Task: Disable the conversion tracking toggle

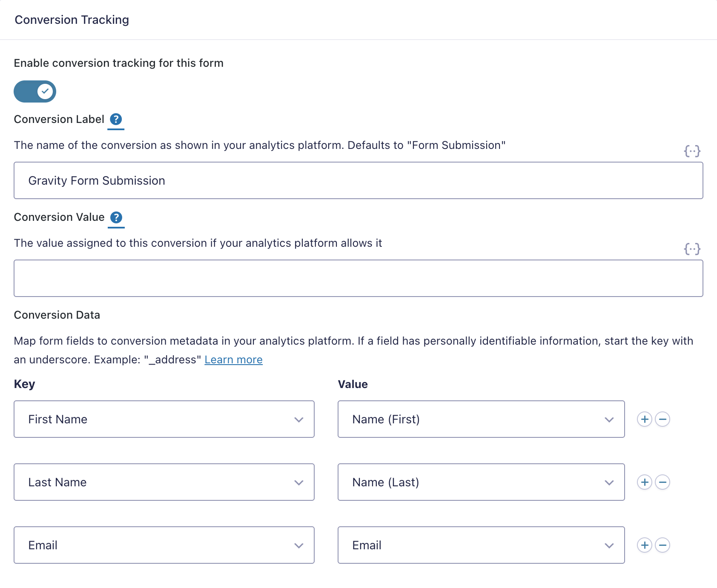Action: pyautogui.click(x=35, y=91)
